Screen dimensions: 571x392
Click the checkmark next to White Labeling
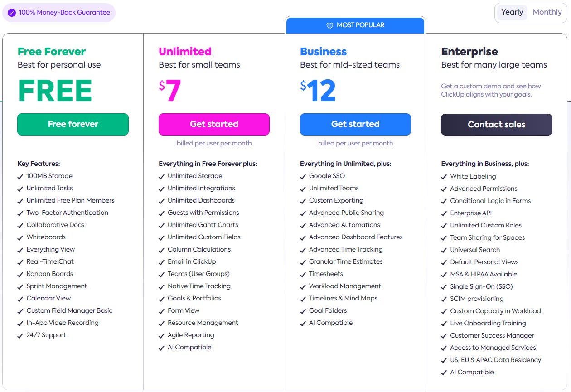(444, 176)
